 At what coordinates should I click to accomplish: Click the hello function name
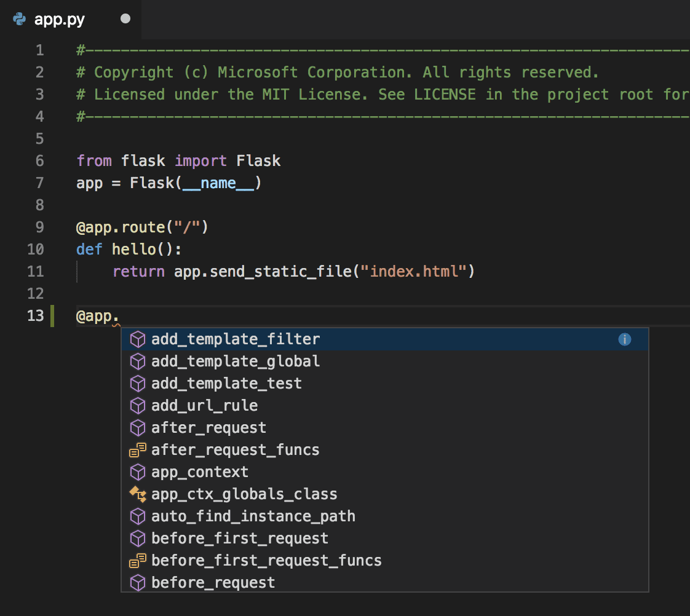(134, 250)
